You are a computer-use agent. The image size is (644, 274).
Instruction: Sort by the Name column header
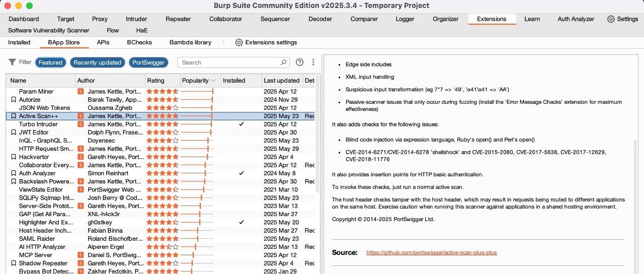pyautogui.click(x=40, y=81)
